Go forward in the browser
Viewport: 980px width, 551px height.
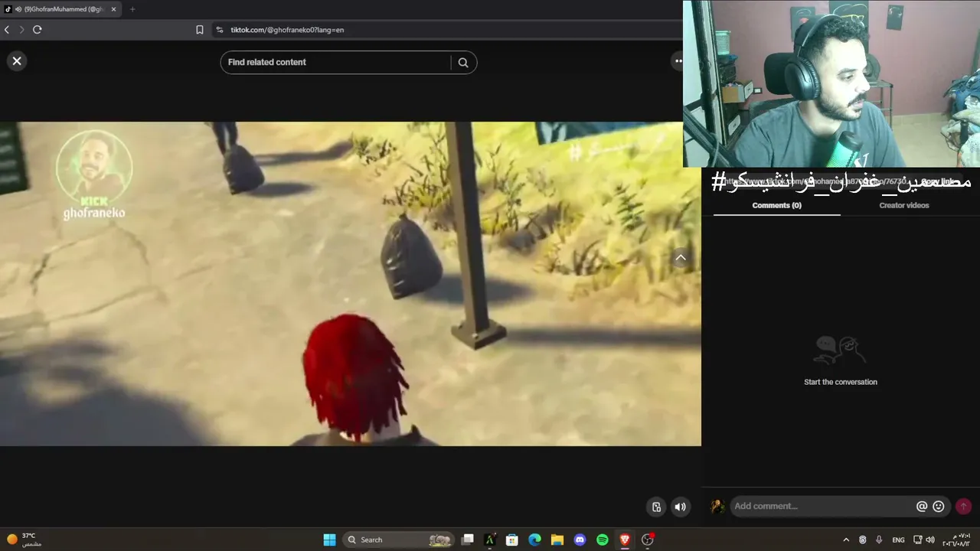[21, 30]
